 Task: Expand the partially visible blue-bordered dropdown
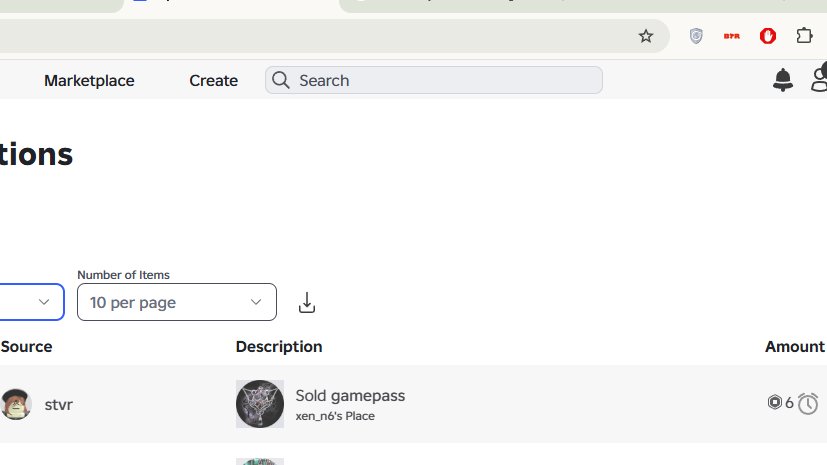click(32, 302)
